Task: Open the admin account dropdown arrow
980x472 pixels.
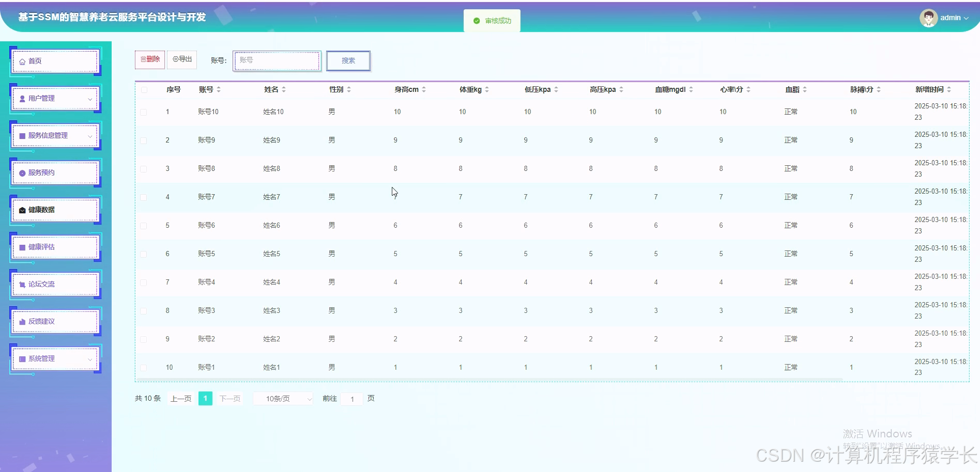Action: click(x=966, y=18)
